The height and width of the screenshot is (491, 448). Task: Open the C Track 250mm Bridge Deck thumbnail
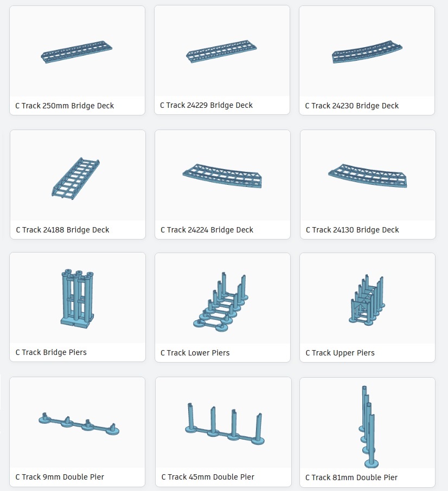[x=77, y=51]
